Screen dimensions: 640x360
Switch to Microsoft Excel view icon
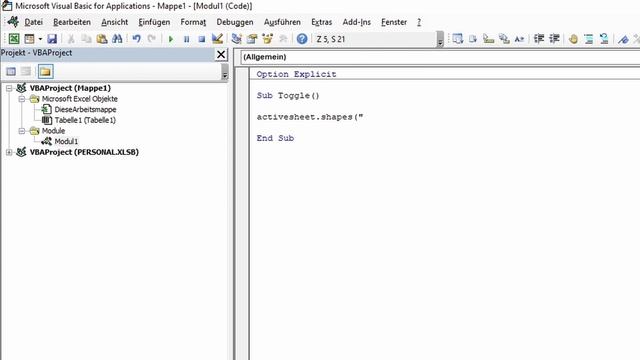(14, 39)
